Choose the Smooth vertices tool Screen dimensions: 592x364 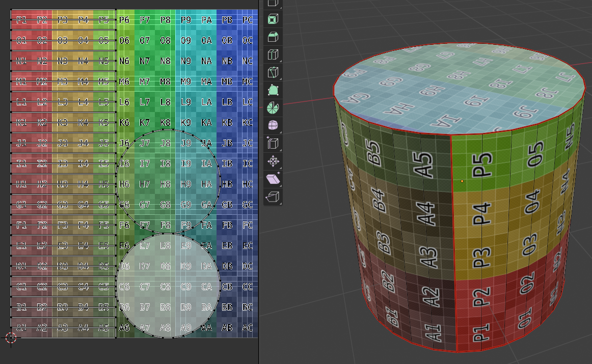point(273,126)
